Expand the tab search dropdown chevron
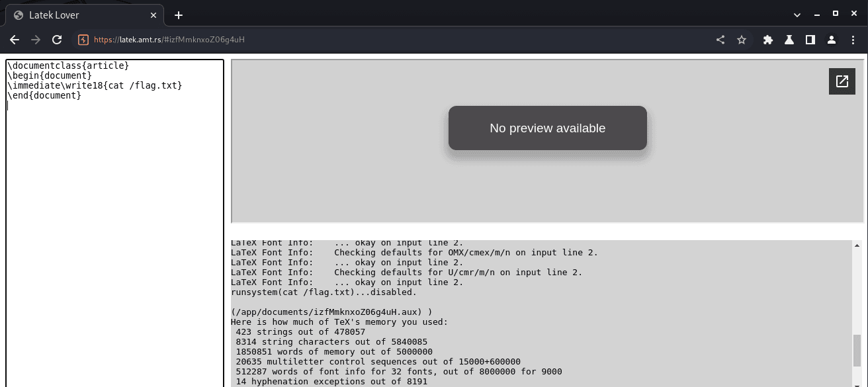Viewport: 868px width, 387px height. pos(797,14)
